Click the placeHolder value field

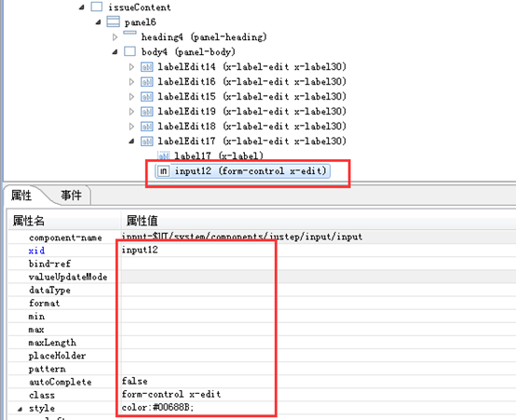click(319, 356)
